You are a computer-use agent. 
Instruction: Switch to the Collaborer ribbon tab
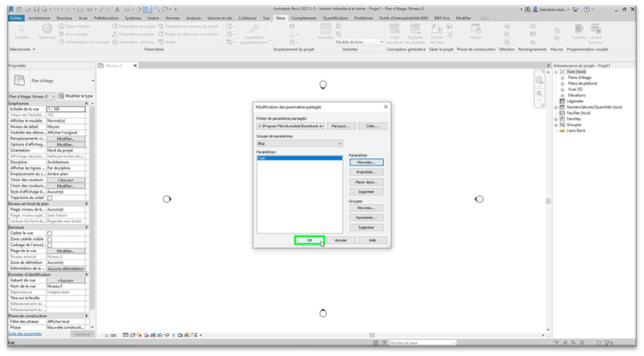pyautogui.click(x=247, y=18)
